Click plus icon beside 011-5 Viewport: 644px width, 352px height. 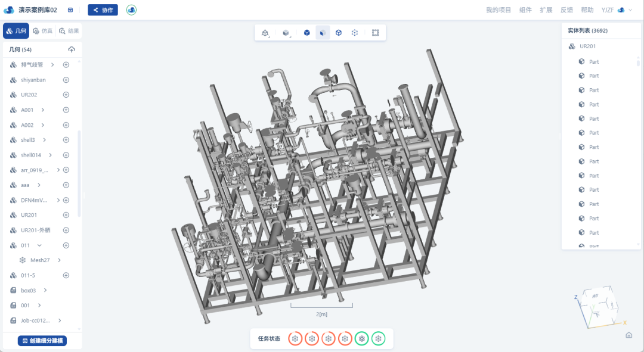66,275
